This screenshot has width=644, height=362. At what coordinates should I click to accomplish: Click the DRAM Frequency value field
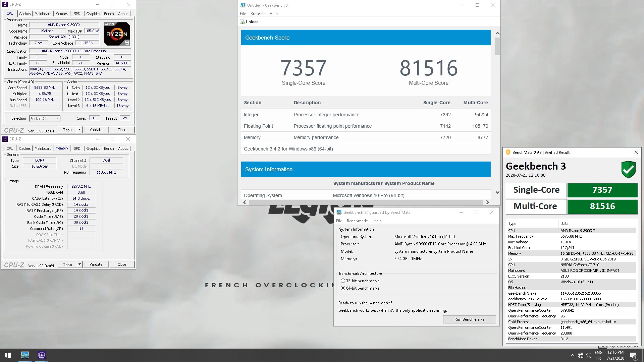click(x=81, y=186)
